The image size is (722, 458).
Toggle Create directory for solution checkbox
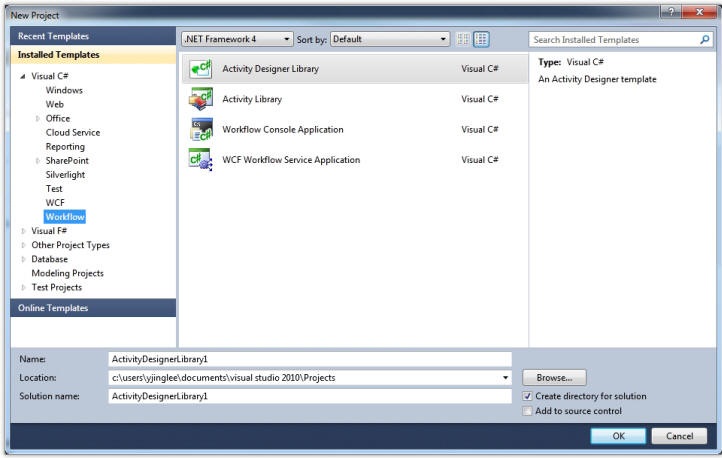[528, 396]
